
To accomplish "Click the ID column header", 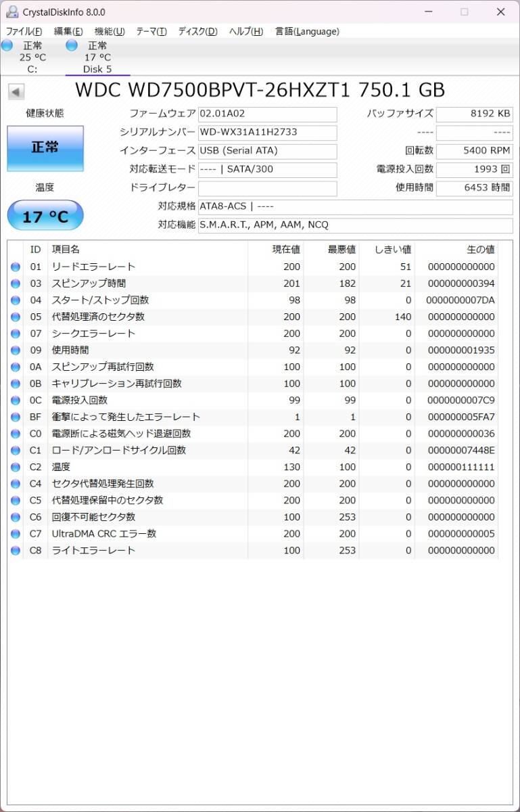I will point(36,250).
